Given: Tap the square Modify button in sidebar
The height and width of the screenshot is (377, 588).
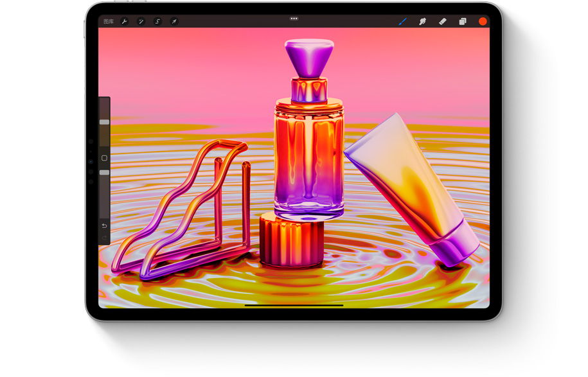Looking at the screenshot, I should pos(104,158).
